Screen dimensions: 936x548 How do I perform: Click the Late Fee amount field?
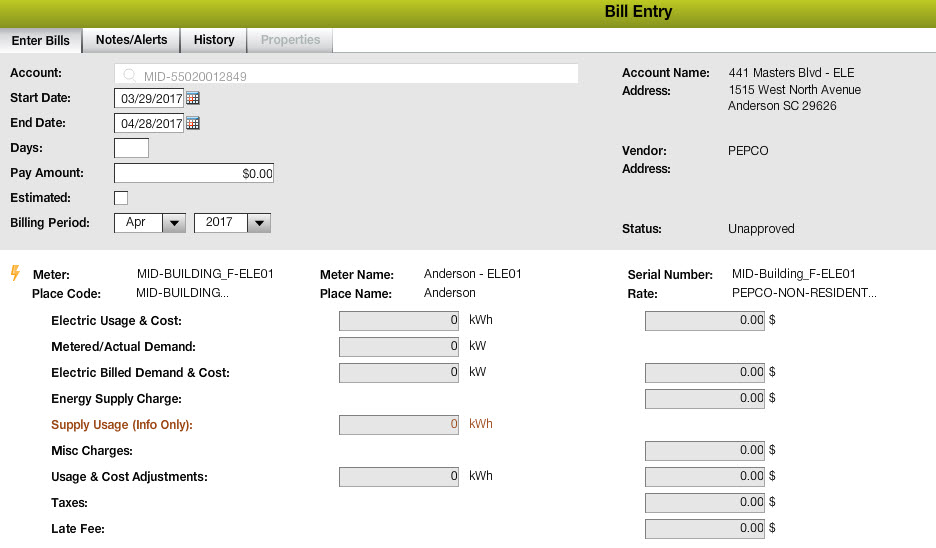click(x=704, y=528)
